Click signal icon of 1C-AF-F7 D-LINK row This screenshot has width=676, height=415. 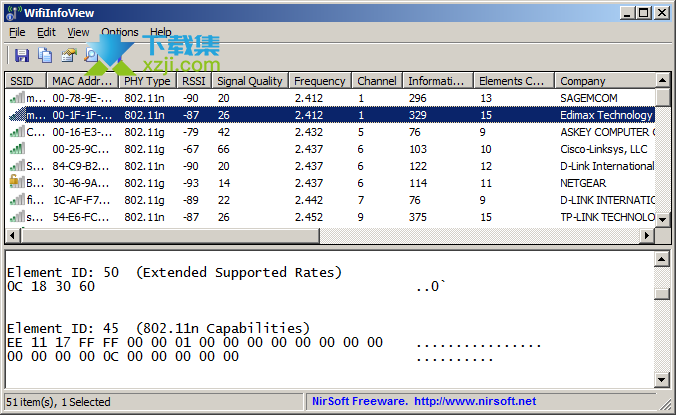click(x=17, y=200)
